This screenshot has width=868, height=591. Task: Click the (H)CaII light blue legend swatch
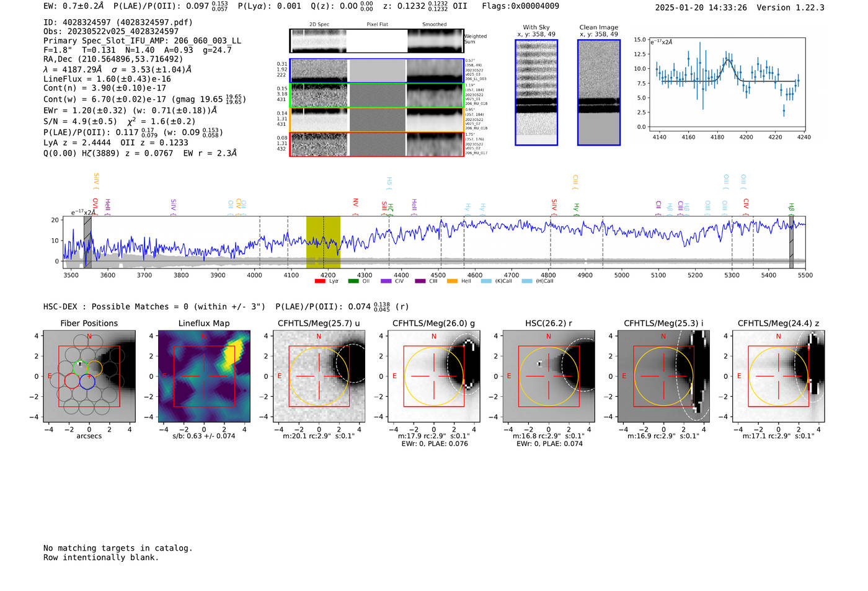click(x=526, y=281)
